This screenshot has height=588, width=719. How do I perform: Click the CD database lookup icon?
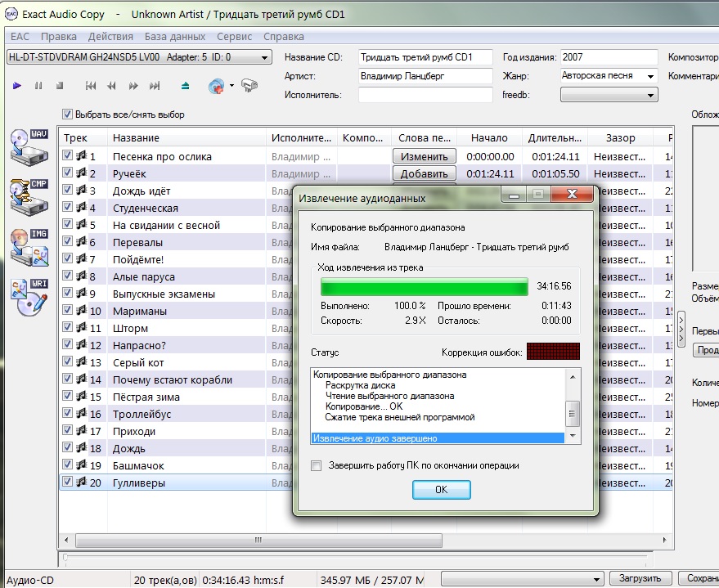coord(217,85)
